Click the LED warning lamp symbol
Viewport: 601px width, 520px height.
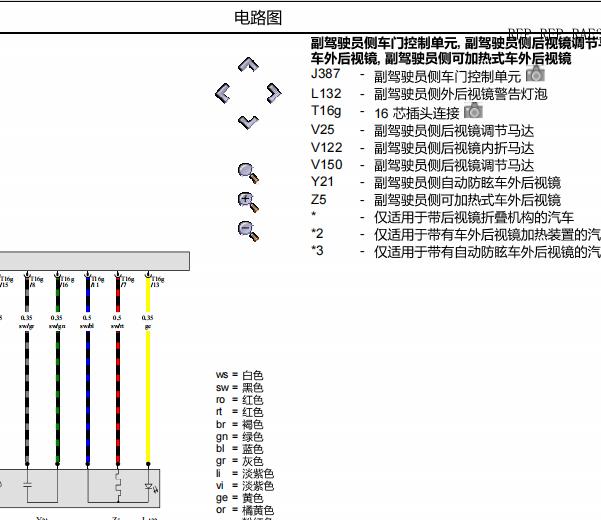click(150, 487)
